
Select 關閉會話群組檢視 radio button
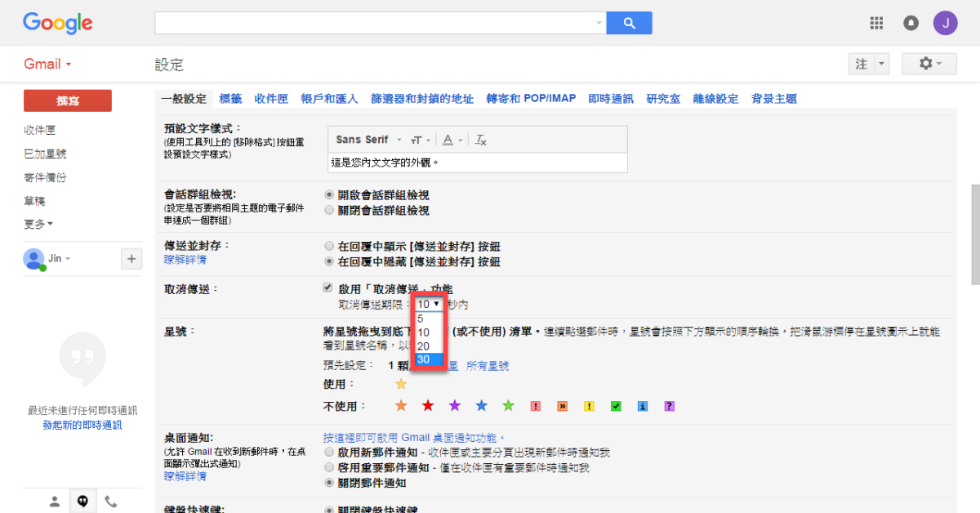(x=329, y=210)
